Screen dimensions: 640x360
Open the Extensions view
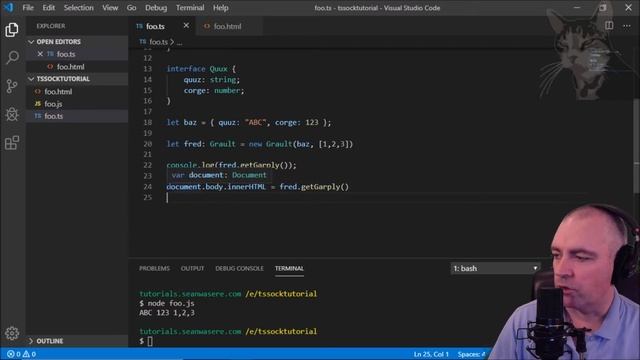[12, 143]
